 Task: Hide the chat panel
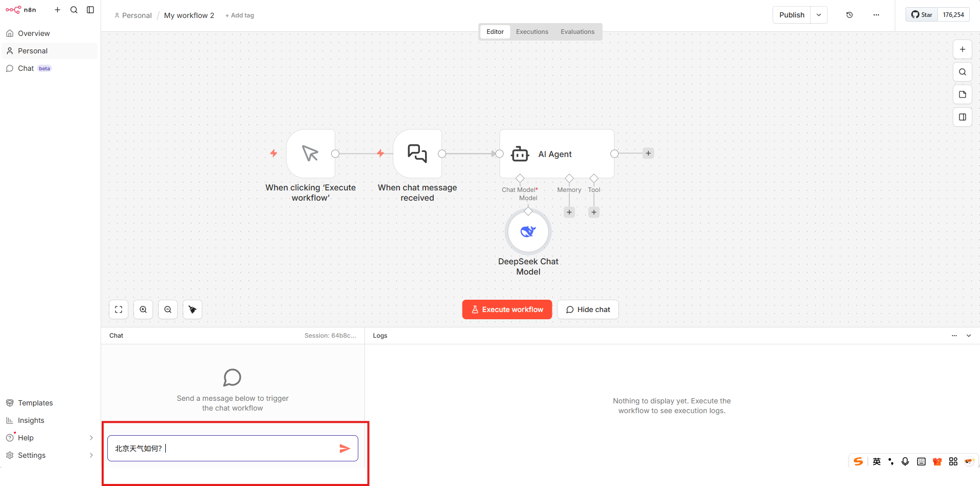pos(588,309)
